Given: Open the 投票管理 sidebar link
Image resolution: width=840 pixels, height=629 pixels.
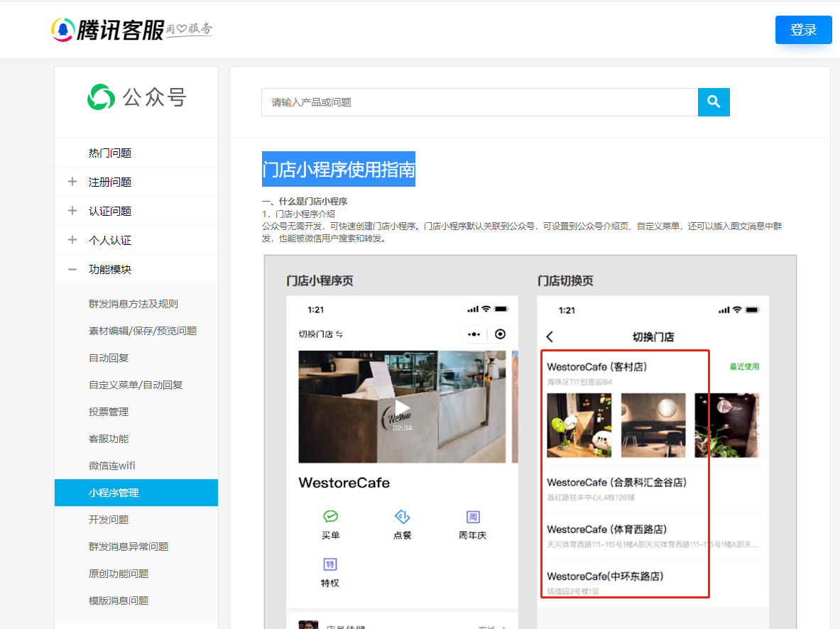Looking at the screenshot, I should (109, 412).
